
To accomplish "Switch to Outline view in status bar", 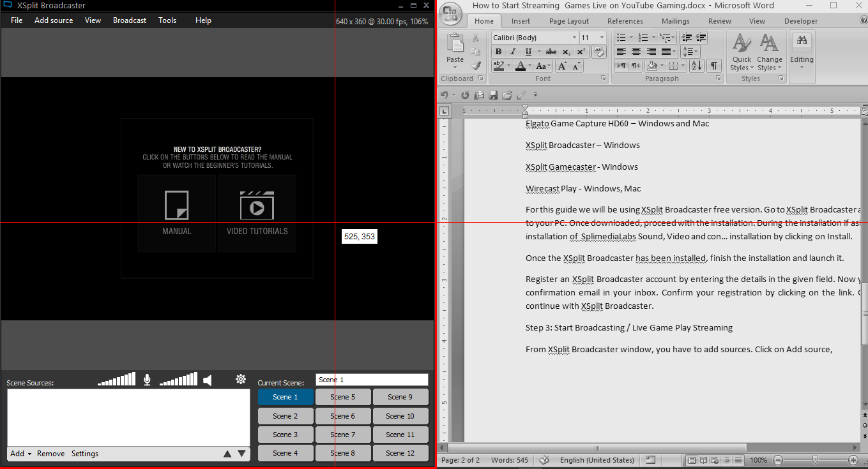I will (x=726, y=460).
